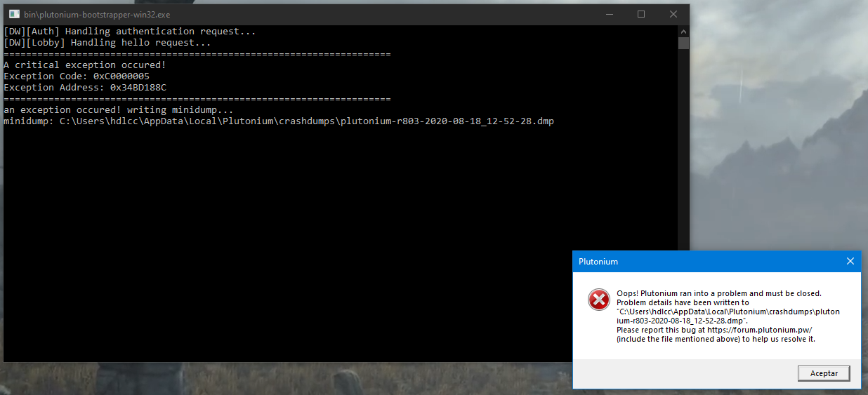Click the red error icon in dialog
868x395 pixels.
click(x=598, y=300)
